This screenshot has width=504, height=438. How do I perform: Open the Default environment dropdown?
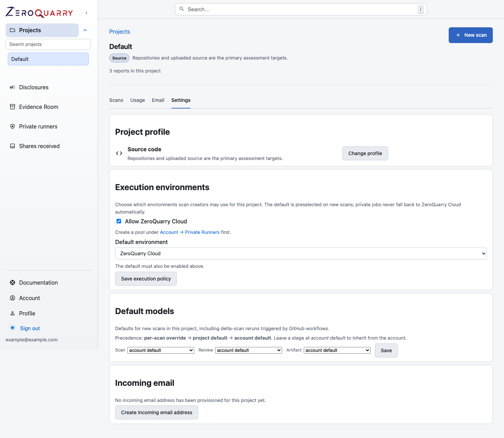click(301, 253)
